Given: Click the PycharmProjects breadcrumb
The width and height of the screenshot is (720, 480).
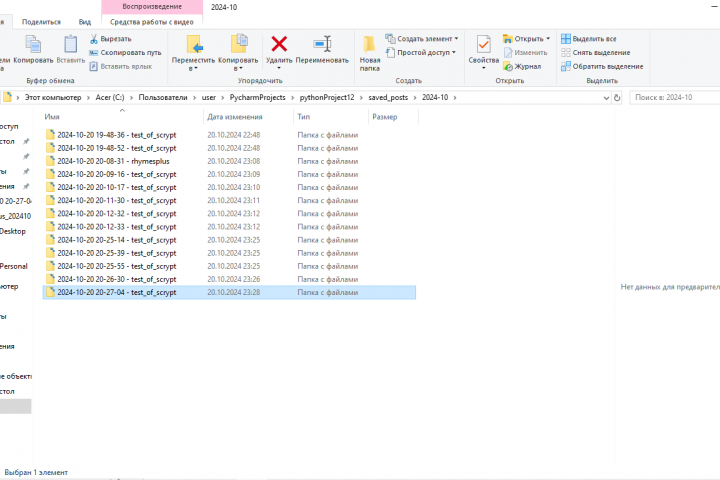Looking at the screenshot, I should click(x=258, y=97).
